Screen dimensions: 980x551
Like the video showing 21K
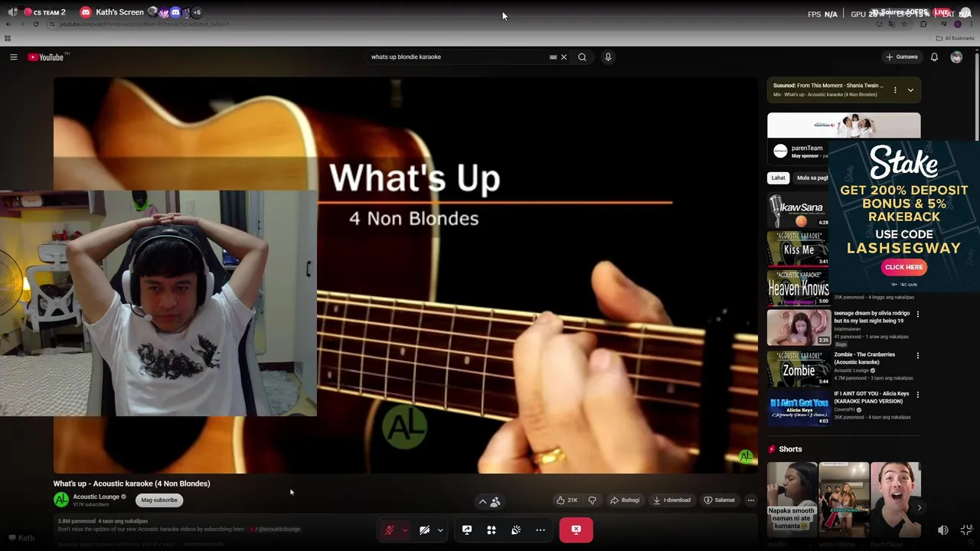[x=567, y=500]
